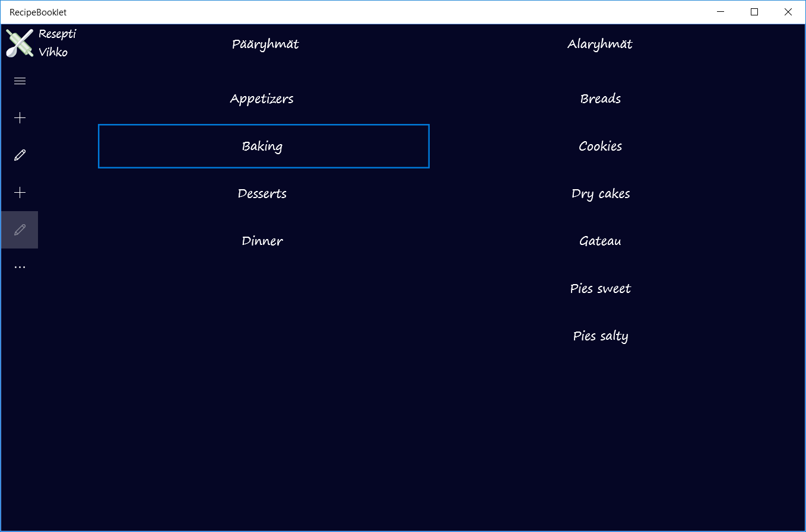This screenshot has height=532, width=806.
Task: Click the Resepti Vihko rolling pin logo
Action: point(19,43)
